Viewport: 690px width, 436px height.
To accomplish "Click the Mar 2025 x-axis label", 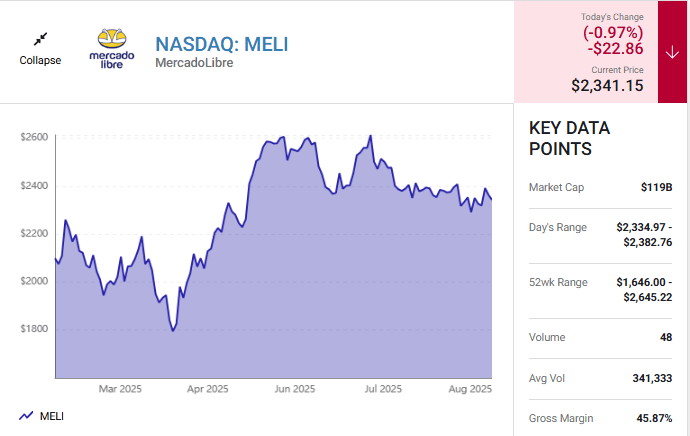I will pos(120,389).
